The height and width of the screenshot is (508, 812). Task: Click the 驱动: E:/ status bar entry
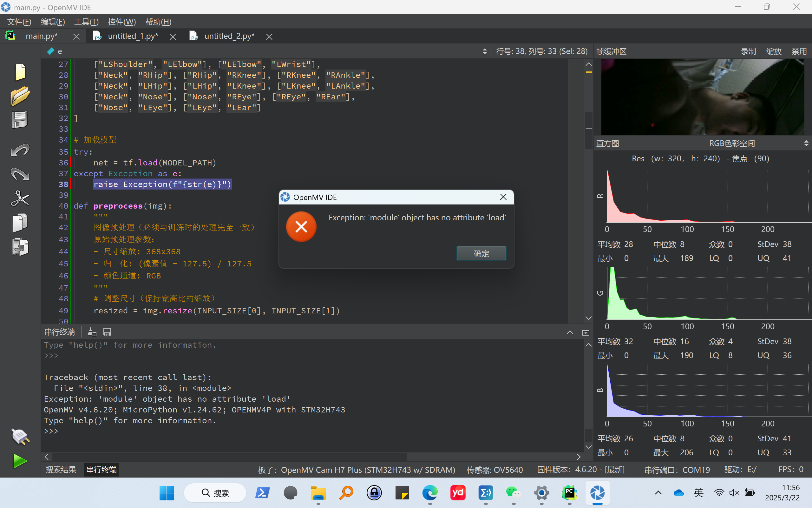tap(740, 469)
